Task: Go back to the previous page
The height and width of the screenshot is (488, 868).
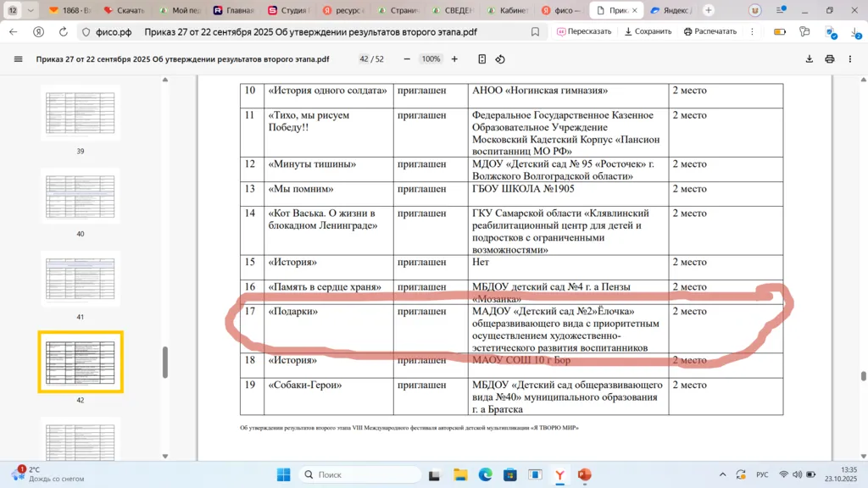Action: [14, 31]
